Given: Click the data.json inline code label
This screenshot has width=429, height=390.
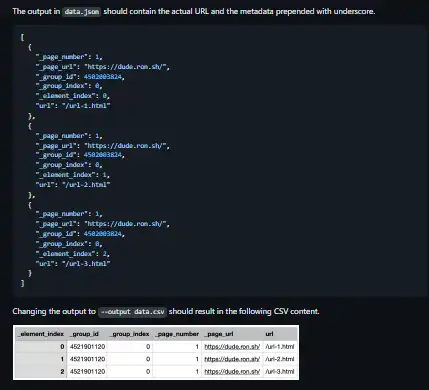Looking at the screenshot, I should pos(82,12).
